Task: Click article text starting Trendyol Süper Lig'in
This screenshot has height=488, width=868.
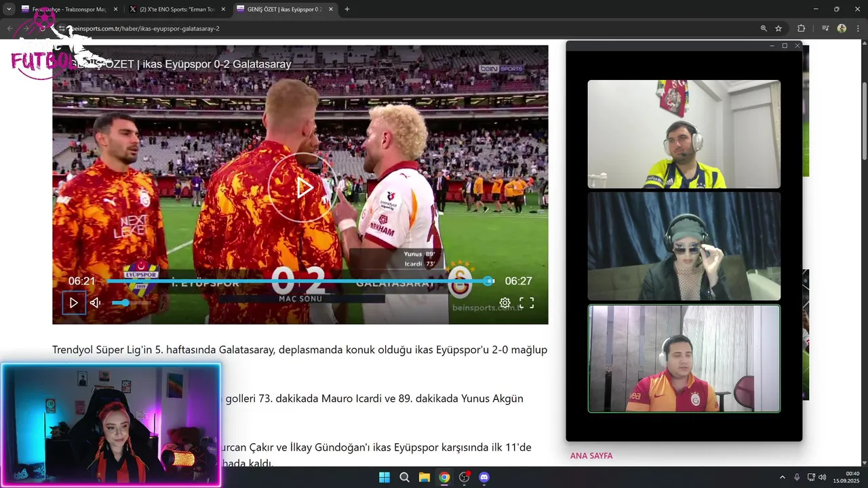Action: [x=300, y=350]
